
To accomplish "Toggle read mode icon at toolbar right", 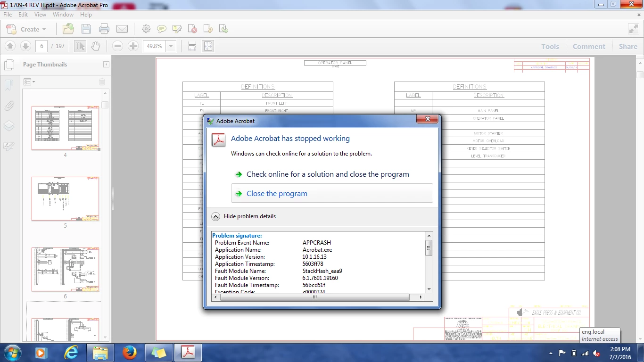I will 633,29.
